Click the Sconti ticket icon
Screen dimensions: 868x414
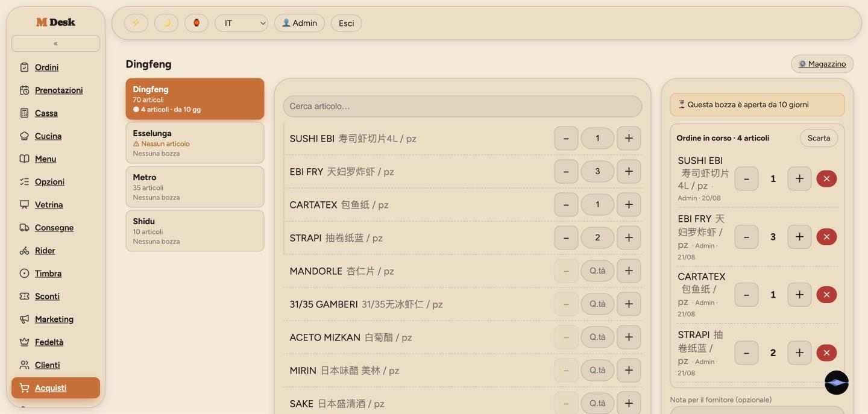24,296
